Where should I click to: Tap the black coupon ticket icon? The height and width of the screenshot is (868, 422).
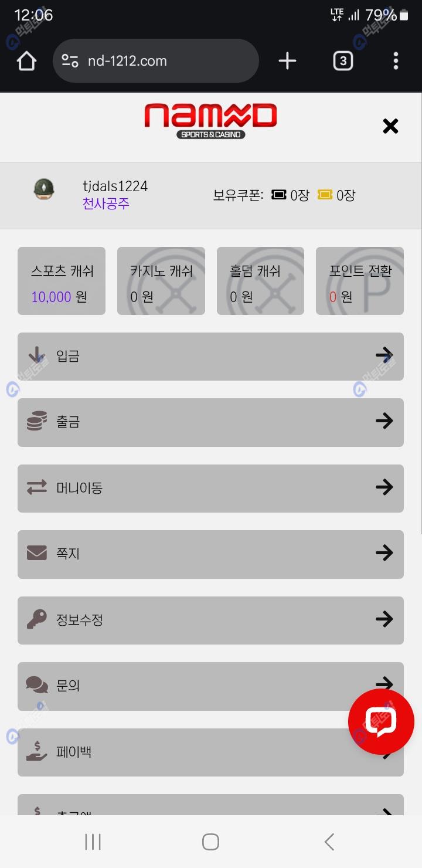point(279,195)
